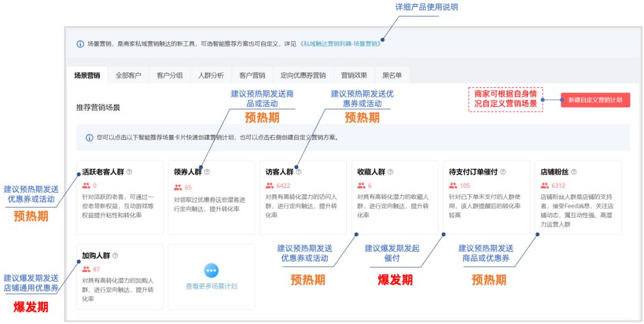
Task: Click help icon next to 待支付订单催付
Action: pyautogui.click(x=503, y=172)
